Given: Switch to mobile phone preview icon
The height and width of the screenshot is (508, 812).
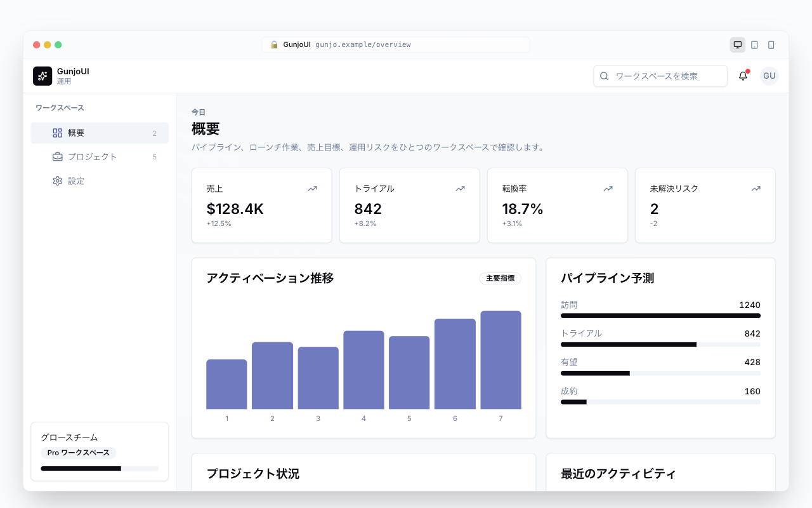Looking at the screenshot, I should pos(771,44).
